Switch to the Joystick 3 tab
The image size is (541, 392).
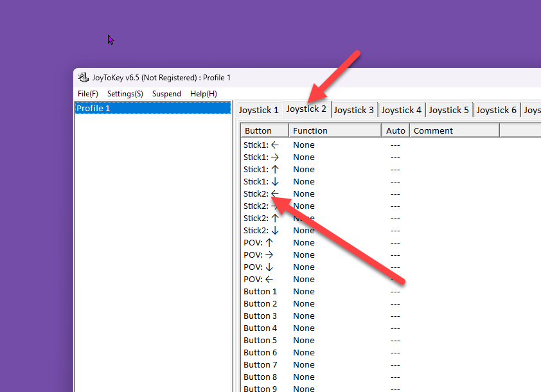click(354, 110)
